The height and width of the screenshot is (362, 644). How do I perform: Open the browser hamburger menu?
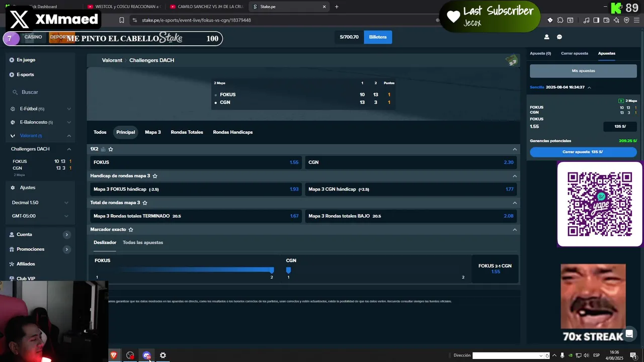pyautogui.click(x=636, y=20)
